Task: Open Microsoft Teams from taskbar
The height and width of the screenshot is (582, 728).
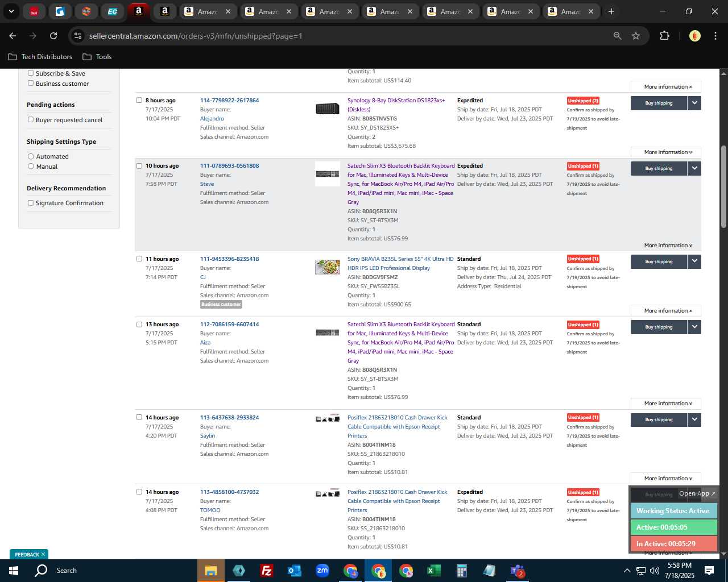Action: pos(518,571)
